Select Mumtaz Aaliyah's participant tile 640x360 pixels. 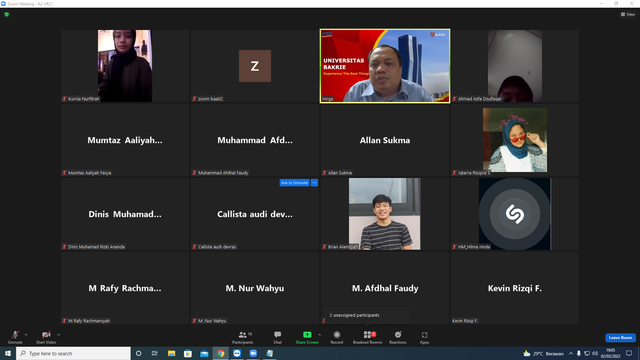pyautogui.click(x=125, y=140)
